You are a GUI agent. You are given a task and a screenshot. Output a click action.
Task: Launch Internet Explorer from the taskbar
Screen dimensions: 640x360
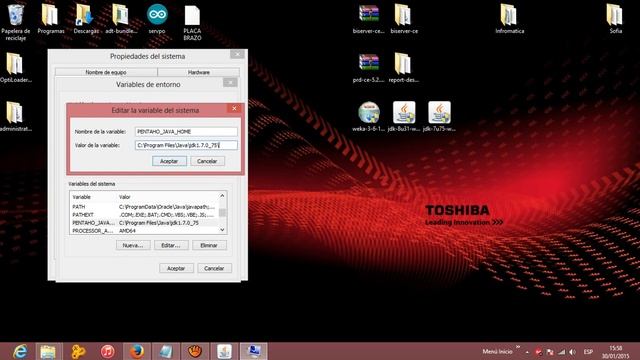click(20, 351)
